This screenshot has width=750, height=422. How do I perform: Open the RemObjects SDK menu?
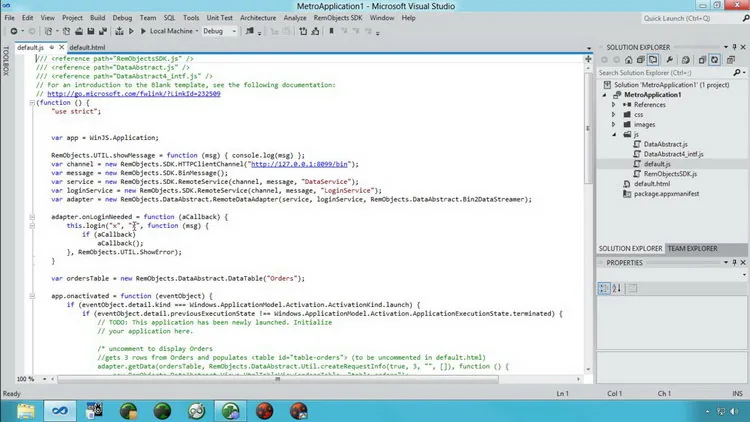[x=338, y=18]
